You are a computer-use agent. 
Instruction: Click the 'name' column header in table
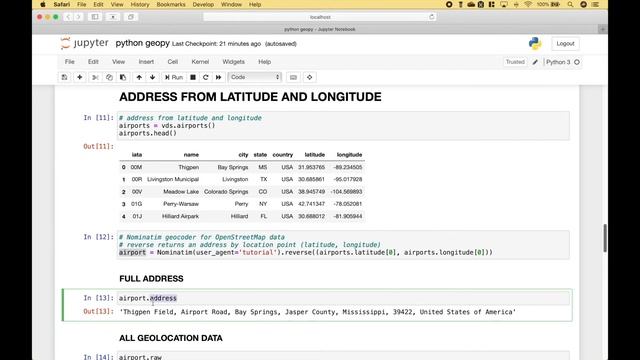pos(191,155)
